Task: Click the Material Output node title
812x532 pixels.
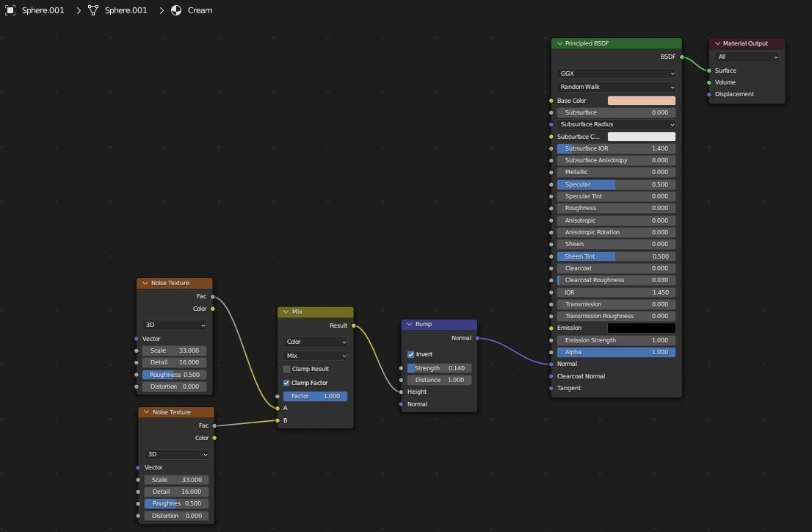Action: [x=745, y=43]
